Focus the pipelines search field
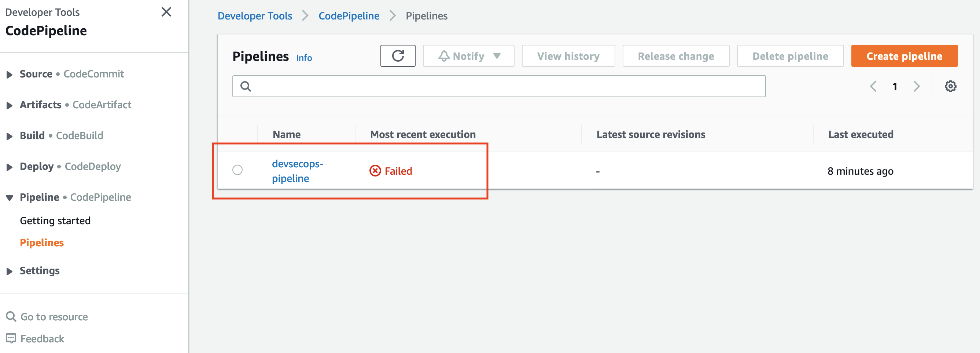Screen dimensions: 980x353 pyautogui.click(x=499, y=87)
